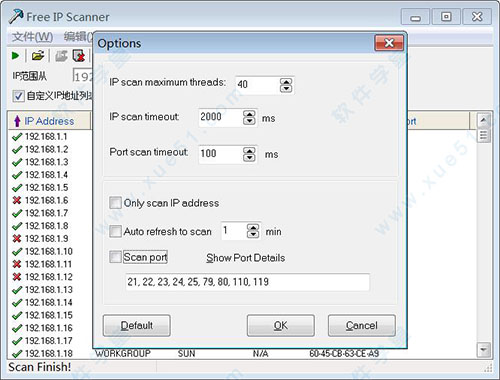500x380 pixels.
Task: Click the purple sort arrow on IP Address
Action: click(x=17, y=121)
